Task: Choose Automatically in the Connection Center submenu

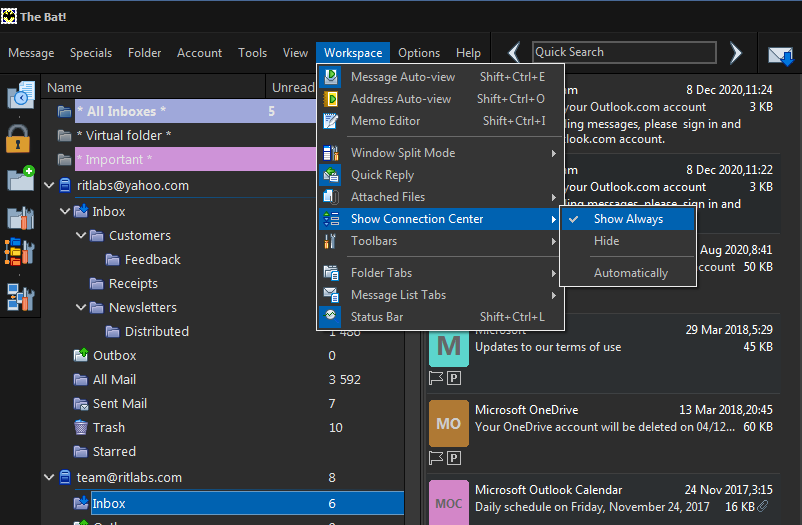Action: (628, 273)
